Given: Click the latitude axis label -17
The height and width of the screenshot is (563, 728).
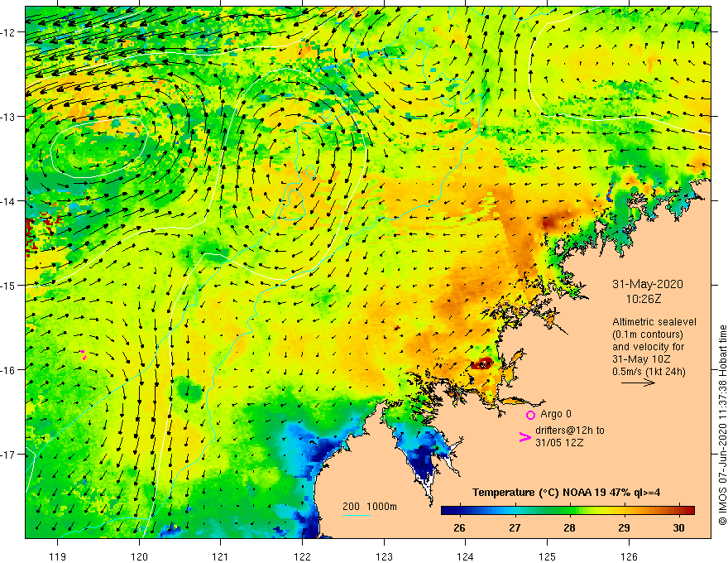Looking at the screenshot, I should coord(9,455).
